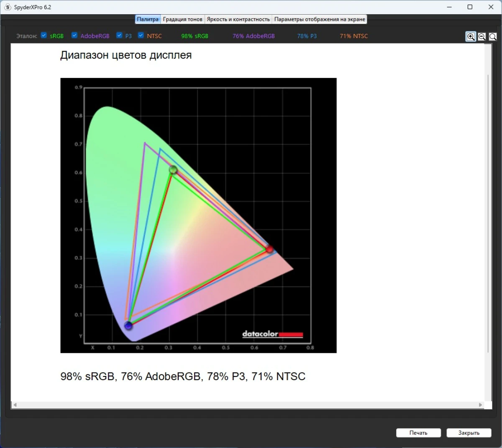Click the zoom in magnifier icon
Screen dimensions: 502x448
(471, 36)
